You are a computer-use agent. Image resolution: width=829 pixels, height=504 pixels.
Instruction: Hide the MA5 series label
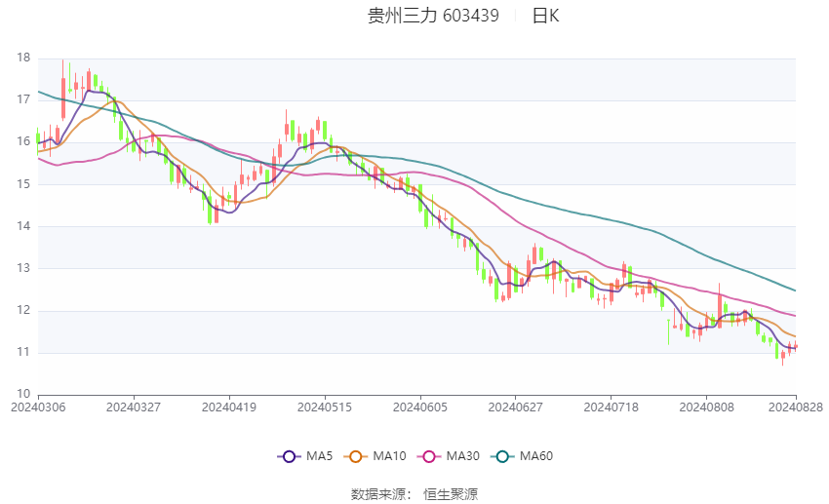point(319,456)
